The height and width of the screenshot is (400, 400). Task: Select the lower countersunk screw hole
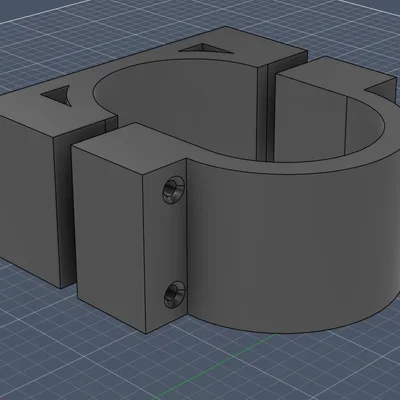175,294
